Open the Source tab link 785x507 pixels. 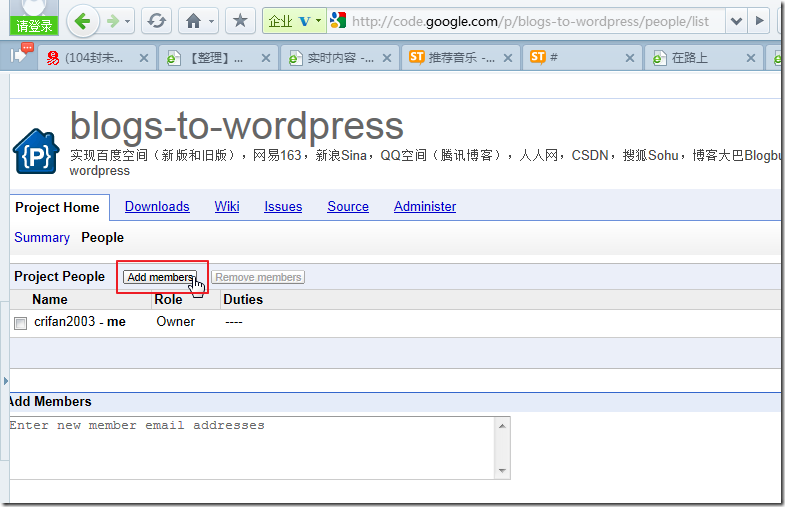pyautogui.click(x=348, y=206)
